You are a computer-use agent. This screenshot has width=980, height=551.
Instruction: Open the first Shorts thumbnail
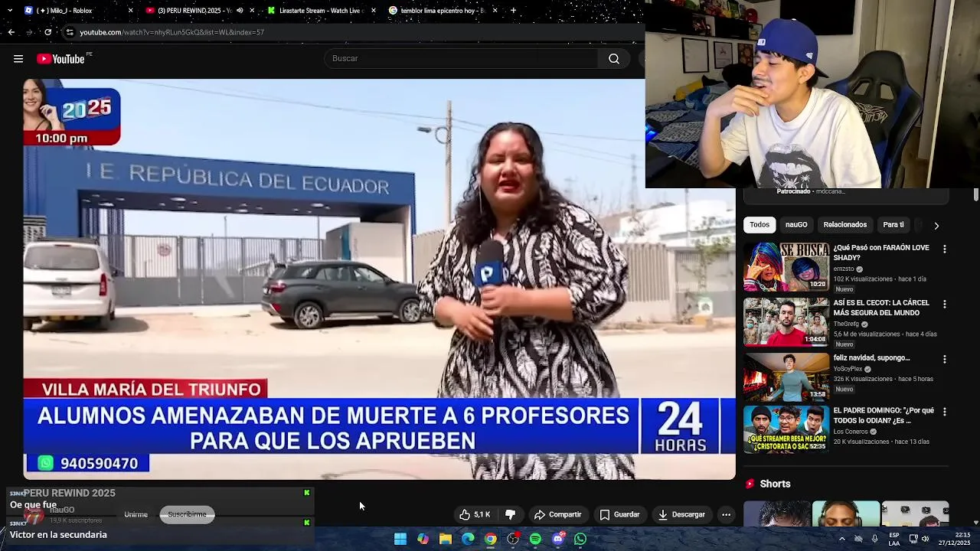pyautogui.click(x=776, y=514)
